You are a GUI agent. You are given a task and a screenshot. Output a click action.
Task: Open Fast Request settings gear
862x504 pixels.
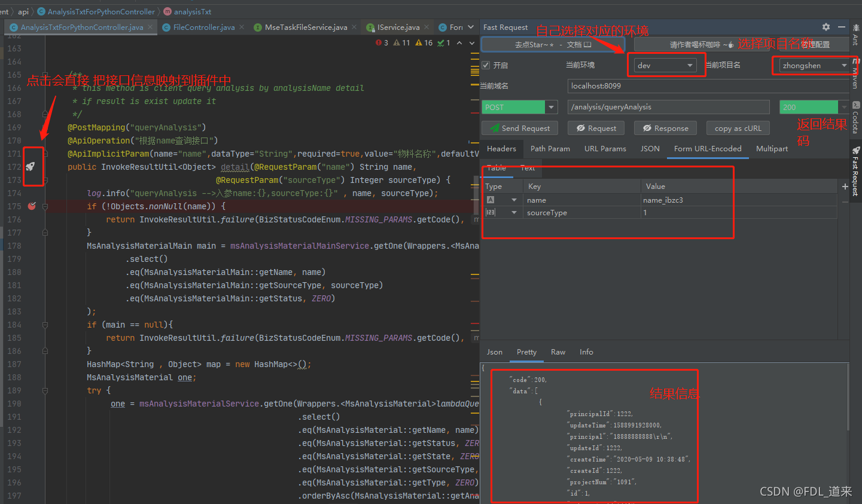(x=826, y=27)
